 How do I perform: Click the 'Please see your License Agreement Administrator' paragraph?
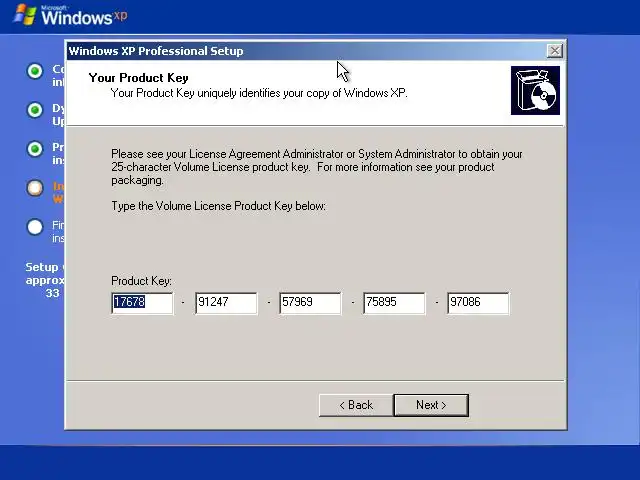[x=317, y=167]
